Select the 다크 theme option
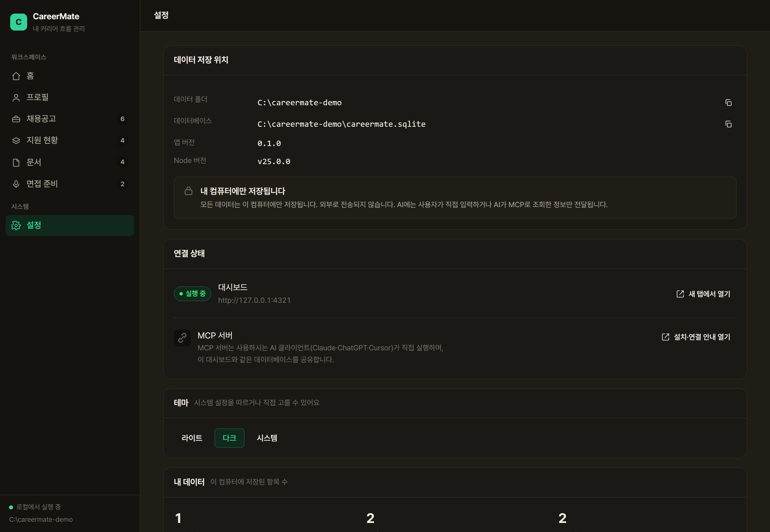 [x=229, y=438]
